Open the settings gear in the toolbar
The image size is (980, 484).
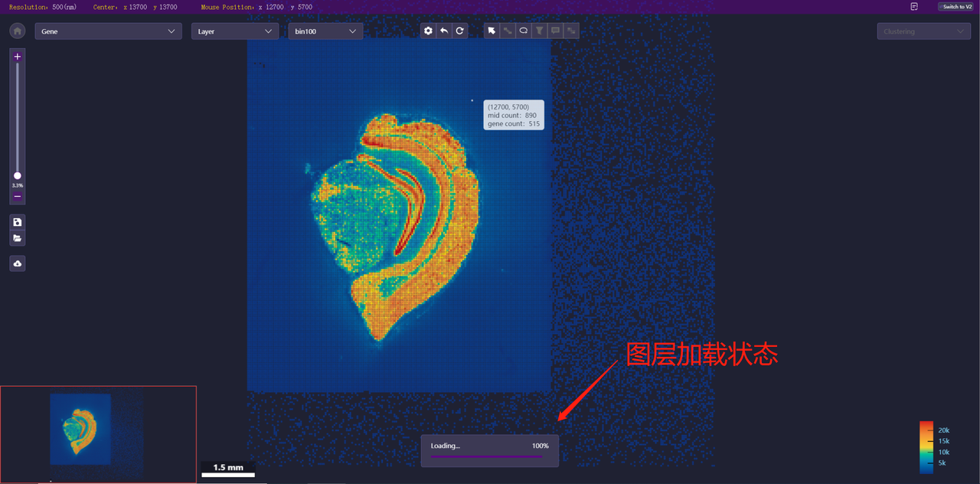(x=429, y=31)
